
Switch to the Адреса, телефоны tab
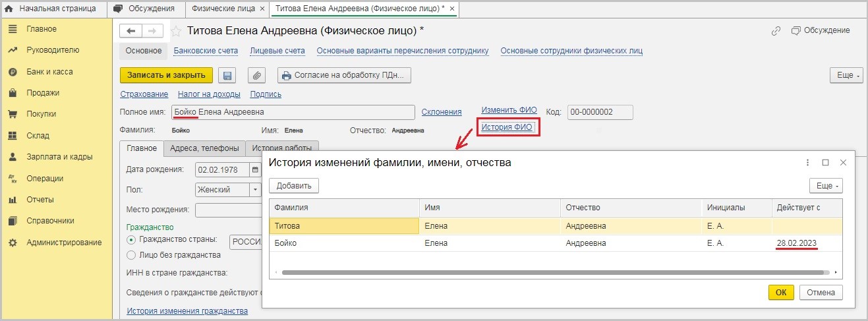(204, 148)
